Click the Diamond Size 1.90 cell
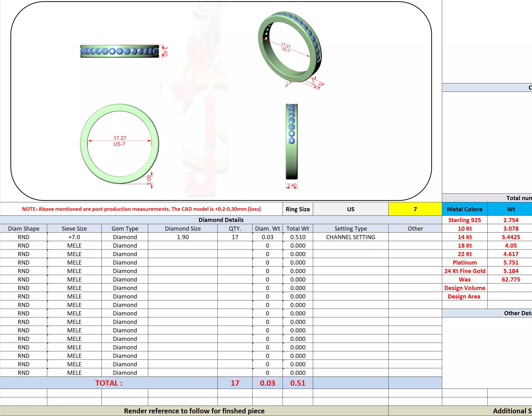 coord(183,237)
